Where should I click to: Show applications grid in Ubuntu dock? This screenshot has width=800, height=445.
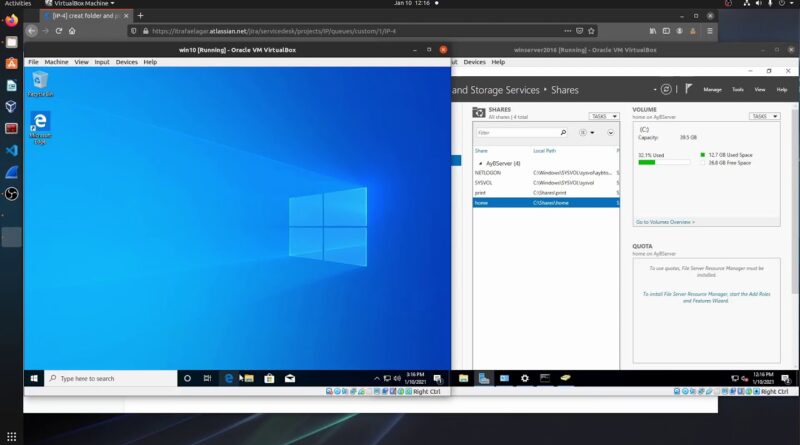coord(11,436)
